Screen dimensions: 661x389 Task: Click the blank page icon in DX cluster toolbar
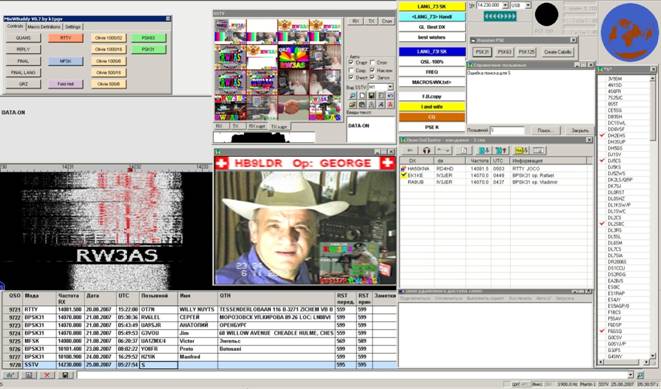pos(463,150)
